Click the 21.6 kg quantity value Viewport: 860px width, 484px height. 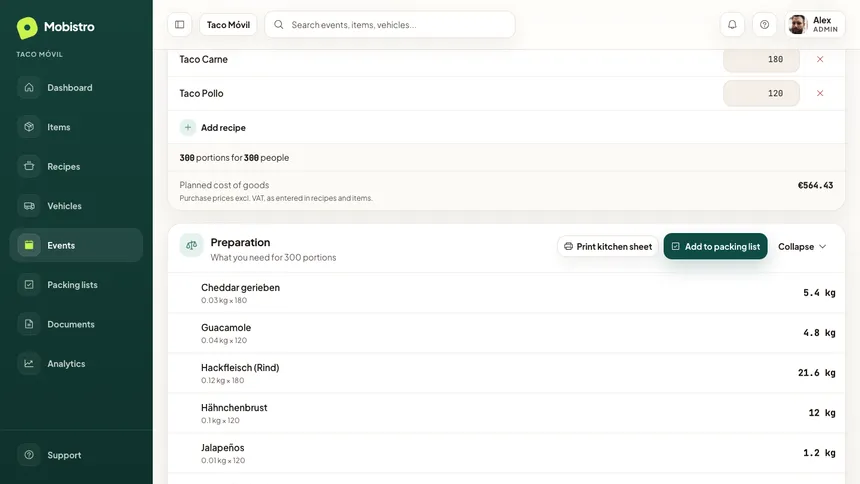pyautogui.click(x=817, y=373)
